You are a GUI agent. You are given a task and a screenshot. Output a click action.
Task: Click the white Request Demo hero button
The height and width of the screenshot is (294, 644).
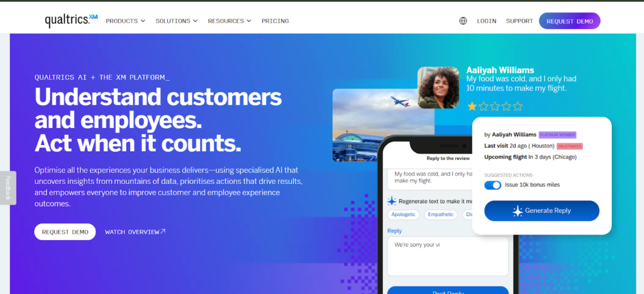click(x=65, y=232)
